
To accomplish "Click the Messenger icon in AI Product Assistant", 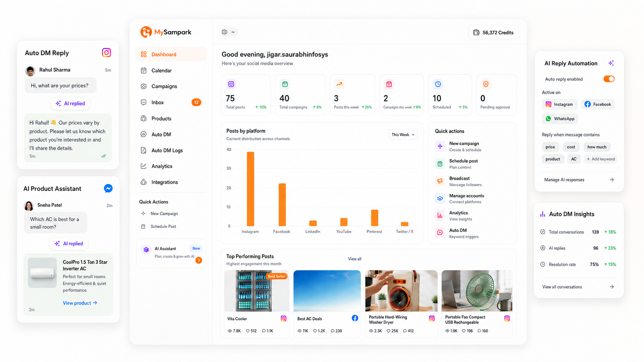I will [108, 188].
